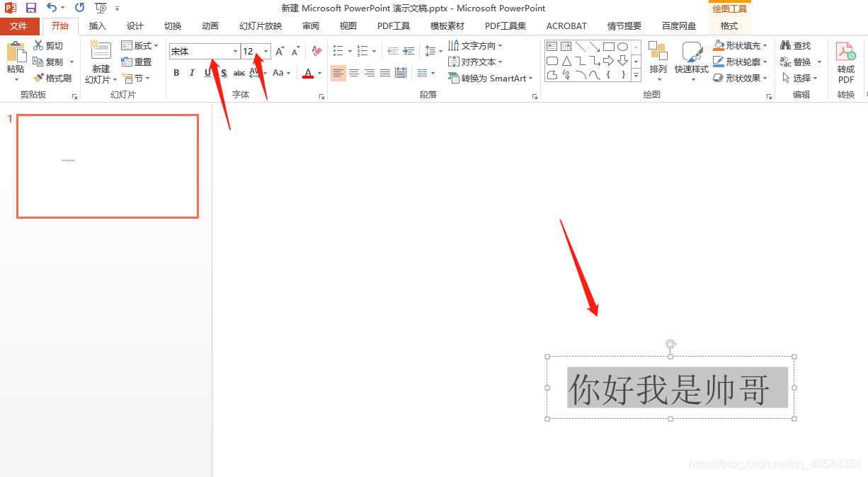The image size is (868, 477).
Task: Select the right arrow block shape
Action: (608, 61)
